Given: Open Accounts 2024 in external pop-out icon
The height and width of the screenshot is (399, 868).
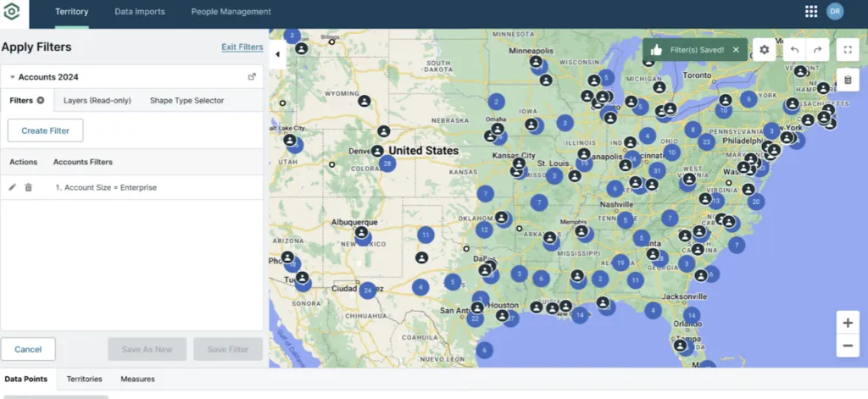Looking at the screenshot, I should (252, 77).
